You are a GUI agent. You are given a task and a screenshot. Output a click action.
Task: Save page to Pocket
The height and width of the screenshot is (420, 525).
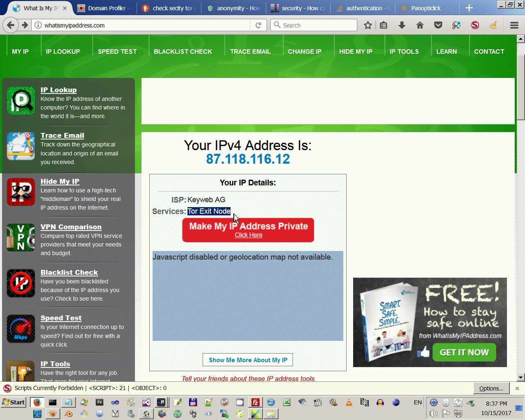(438, 25)
